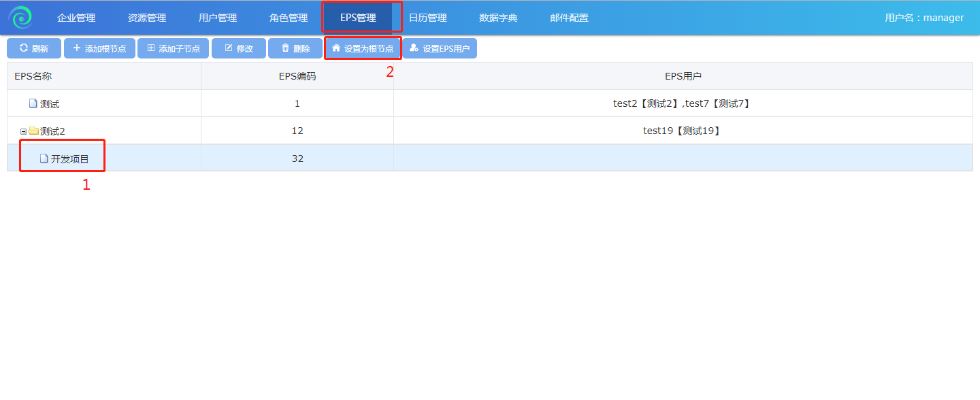Viewport: 980px width, 400px height.
Task: Click the test2【测试2】,test7【测试7】 cell
Action: [x=683, y=103]
